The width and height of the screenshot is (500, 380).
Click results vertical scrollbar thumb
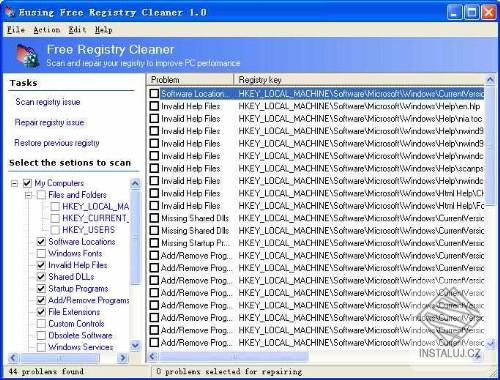pyautogui.click(x=490, y=145)
